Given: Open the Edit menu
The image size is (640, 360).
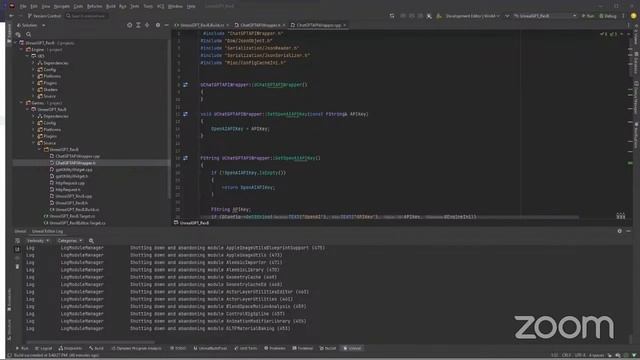Looking at the screenshot, I should click(34, 7).
